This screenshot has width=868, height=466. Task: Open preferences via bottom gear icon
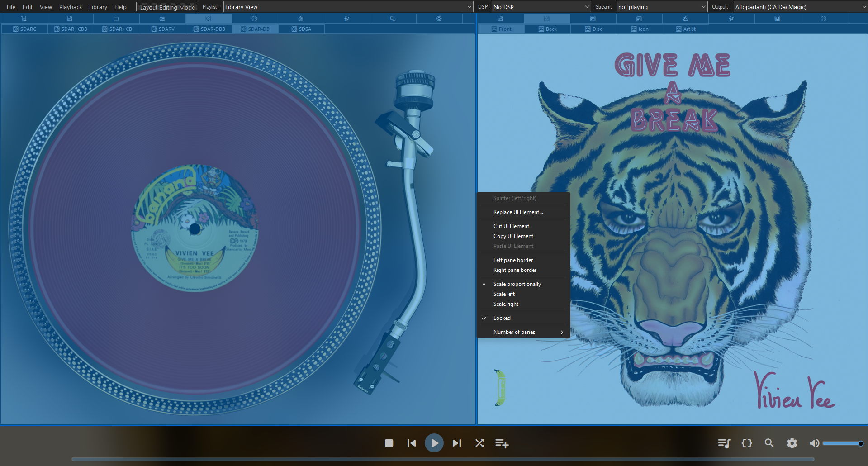(792, 443)
